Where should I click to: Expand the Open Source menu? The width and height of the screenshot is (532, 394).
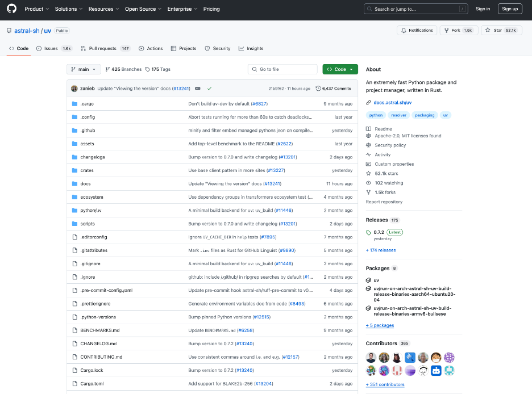pos(143,9)
